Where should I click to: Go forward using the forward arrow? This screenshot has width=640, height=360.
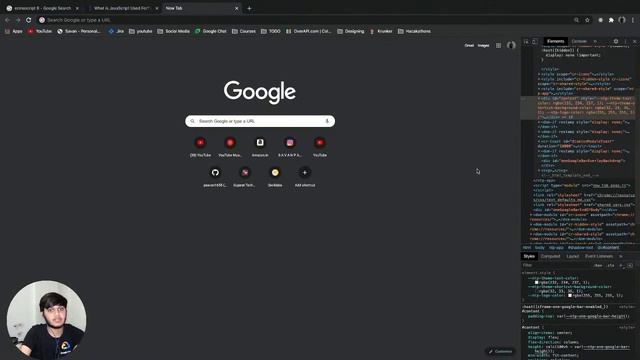(x=18, y=20)
